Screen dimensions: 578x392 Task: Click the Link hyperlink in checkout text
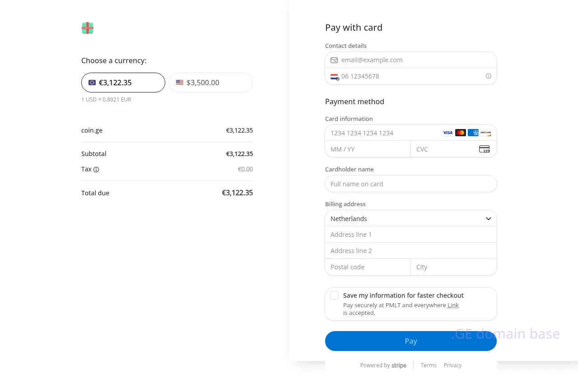(x=453, y=305)
